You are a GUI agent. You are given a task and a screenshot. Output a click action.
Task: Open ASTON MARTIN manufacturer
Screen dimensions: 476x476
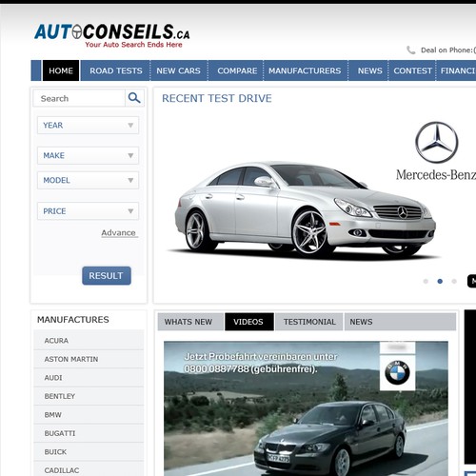point(89,359)
